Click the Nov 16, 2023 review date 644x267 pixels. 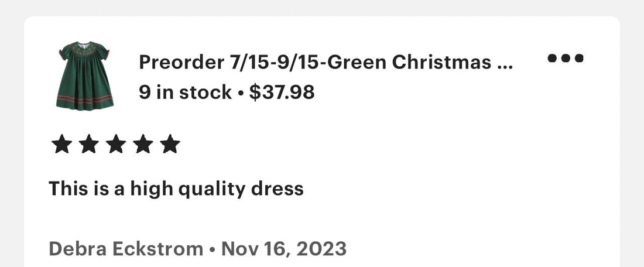point(284,249)
